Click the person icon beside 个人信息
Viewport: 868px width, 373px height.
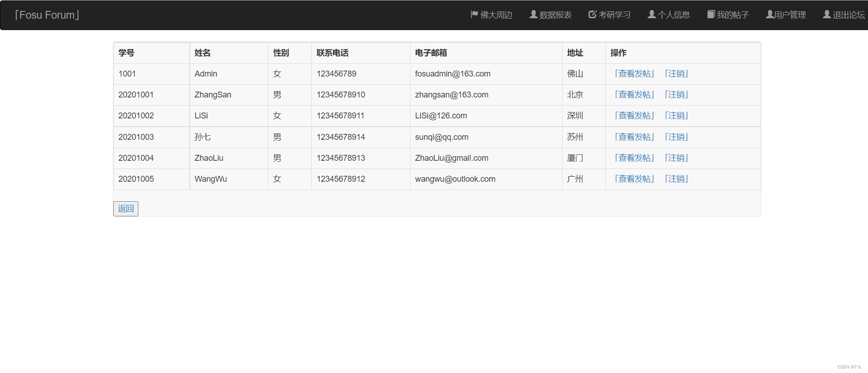point(652,15)
